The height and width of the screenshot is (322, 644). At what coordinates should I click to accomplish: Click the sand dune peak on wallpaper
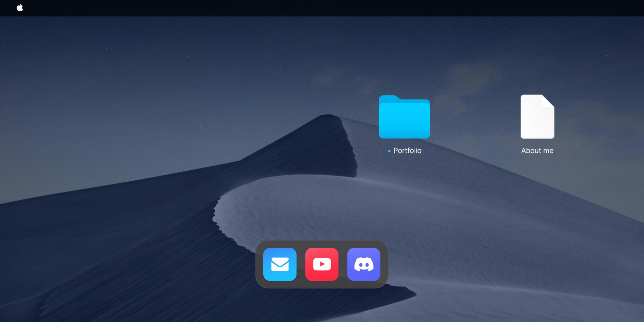(327, 116)
